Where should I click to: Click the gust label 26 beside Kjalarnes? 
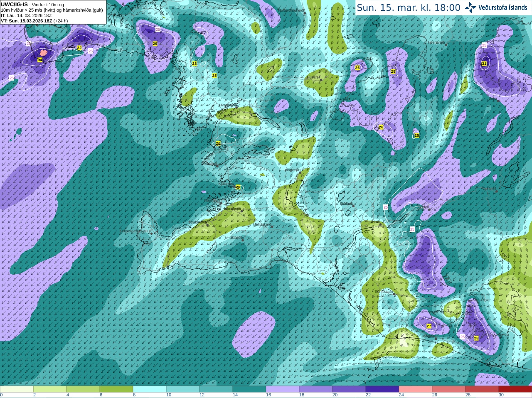238,187
